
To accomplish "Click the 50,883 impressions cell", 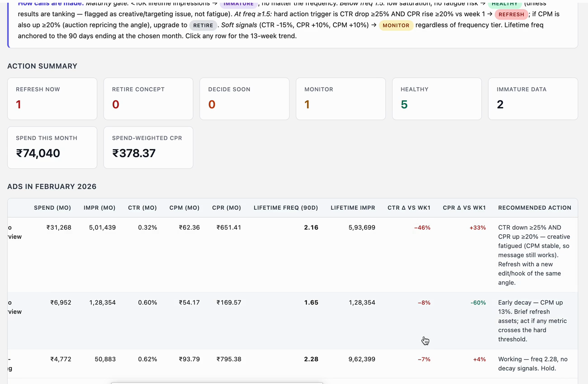I will point(105,359).
